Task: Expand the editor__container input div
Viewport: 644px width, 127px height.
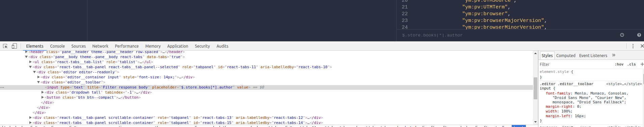Action: (x=38, y=77)
